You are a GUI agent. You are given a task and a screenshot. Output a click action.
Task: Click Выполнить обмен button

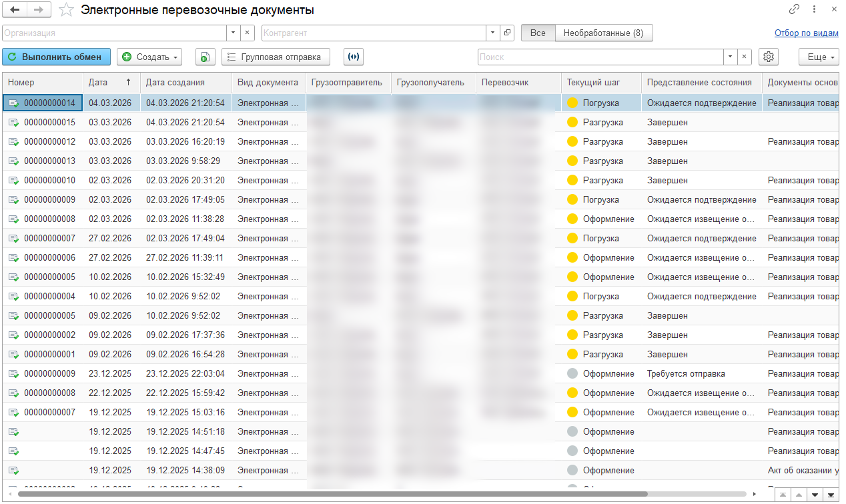click(56, 57)
